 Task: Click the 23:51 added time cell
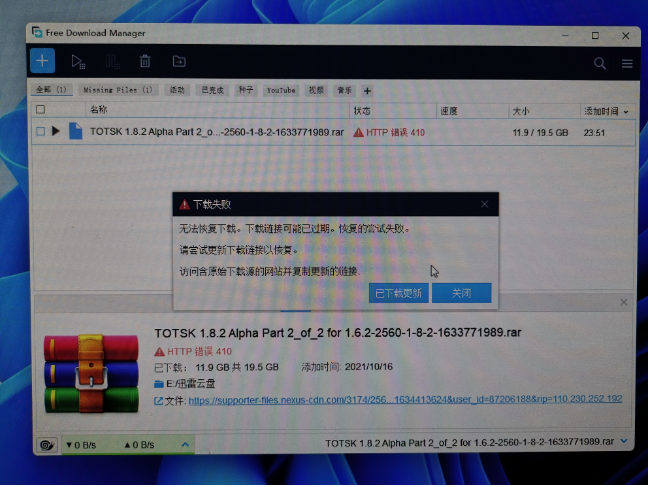click(594, 133)
